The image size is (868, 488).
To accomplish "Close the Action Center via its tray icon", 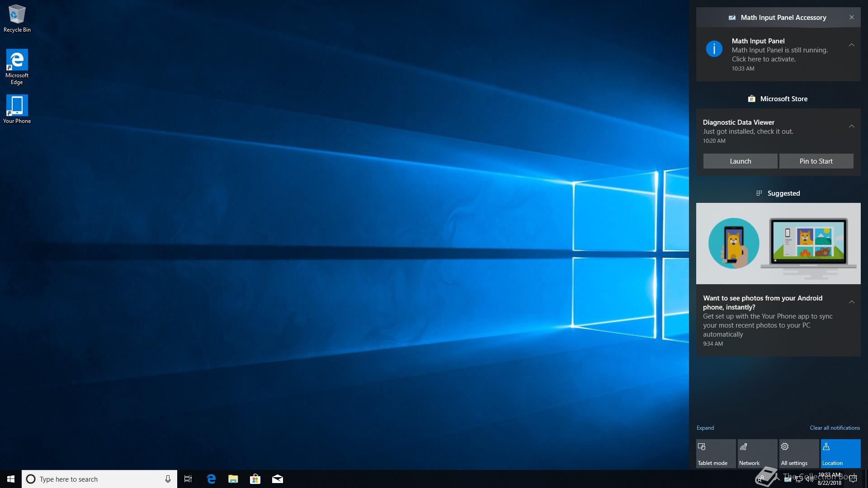I will click(853, 479).
